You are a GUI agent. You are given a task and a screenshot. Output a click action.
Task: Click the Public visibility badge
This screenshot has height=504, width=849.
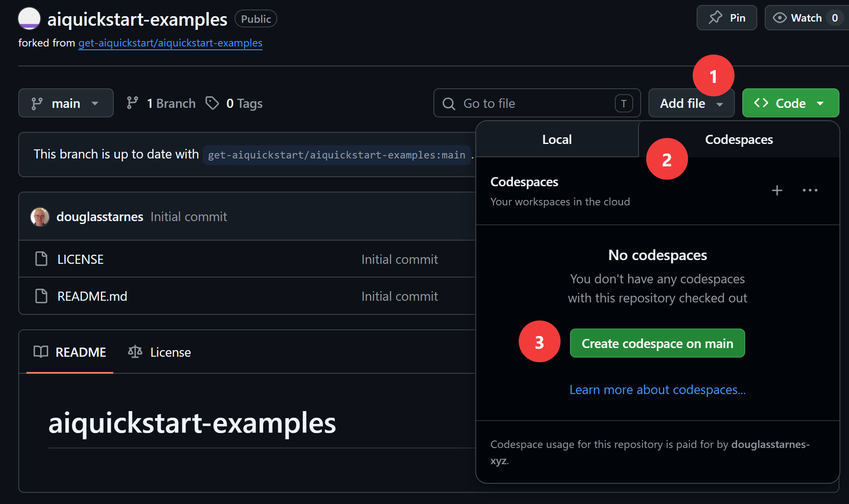coord(256,19)
